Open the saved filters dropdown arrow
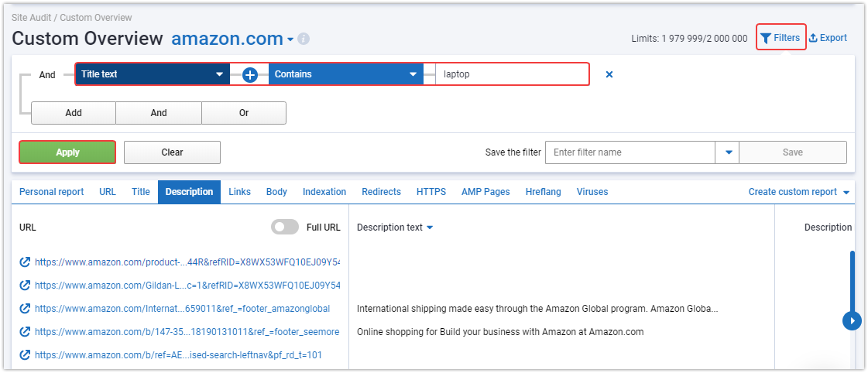Screen dimensions: 868x373 [x=729, y=152]
